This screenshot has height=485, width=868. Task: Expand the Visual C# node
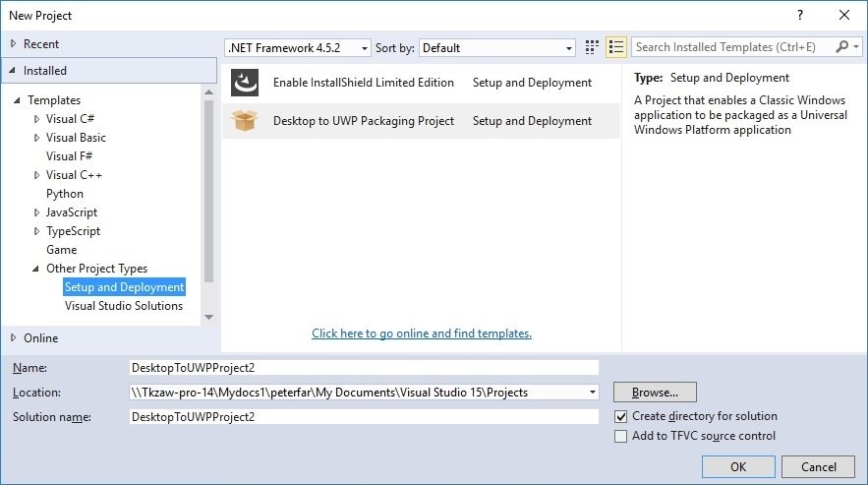click(36, 119)
